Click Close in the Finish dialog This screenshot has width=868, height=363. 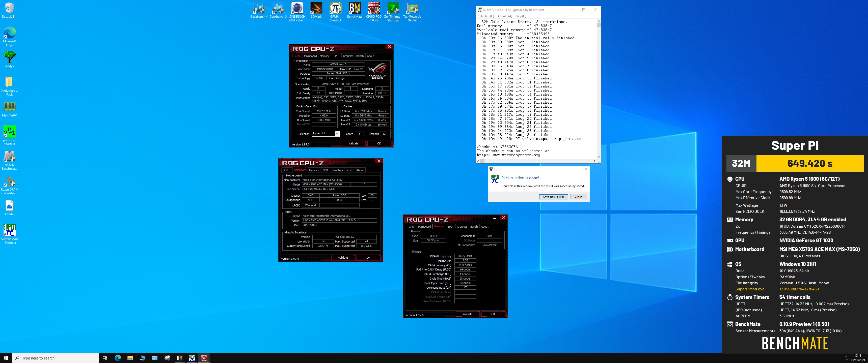click(578, 197)
